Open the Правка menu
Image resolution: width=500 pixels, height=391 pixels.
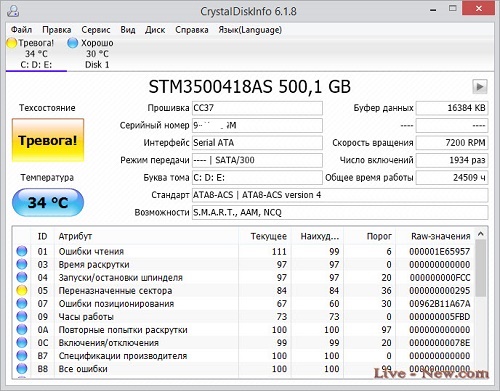coord(57,30)
